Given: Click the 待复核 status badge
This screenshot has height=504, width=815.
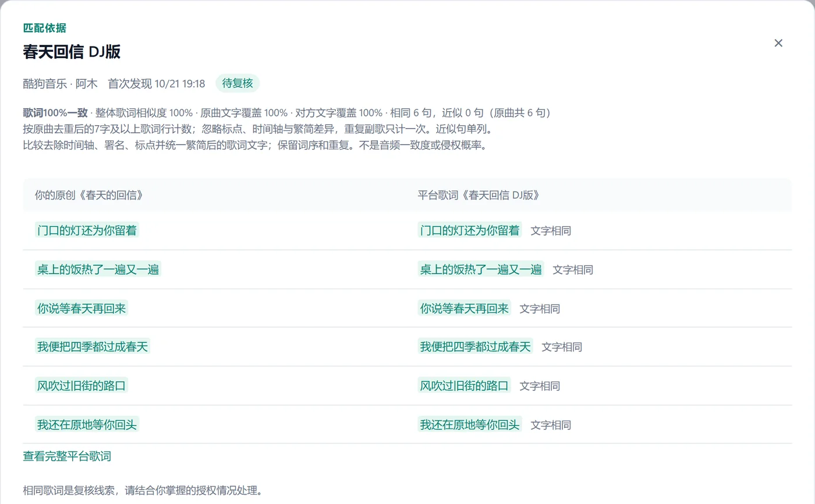Looking at the screenshot, I should (238, 83).
